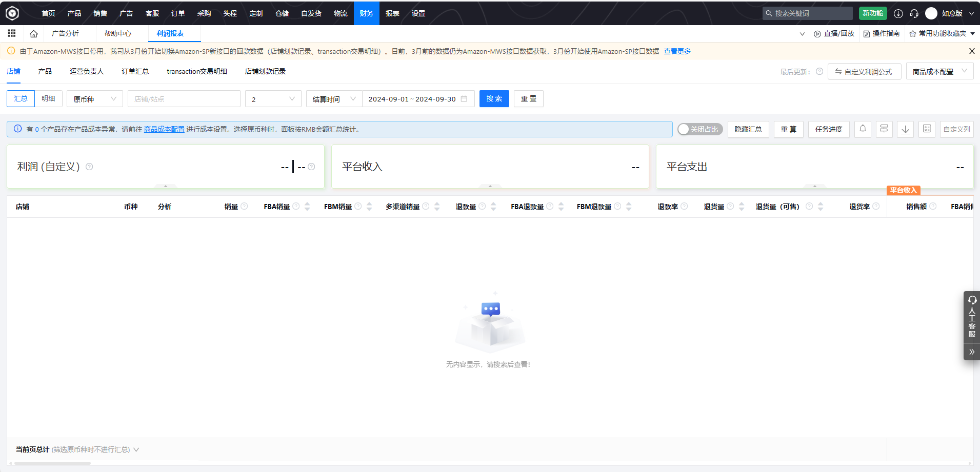Switch to transaction交易明细 sub-tab

[197, 71]
